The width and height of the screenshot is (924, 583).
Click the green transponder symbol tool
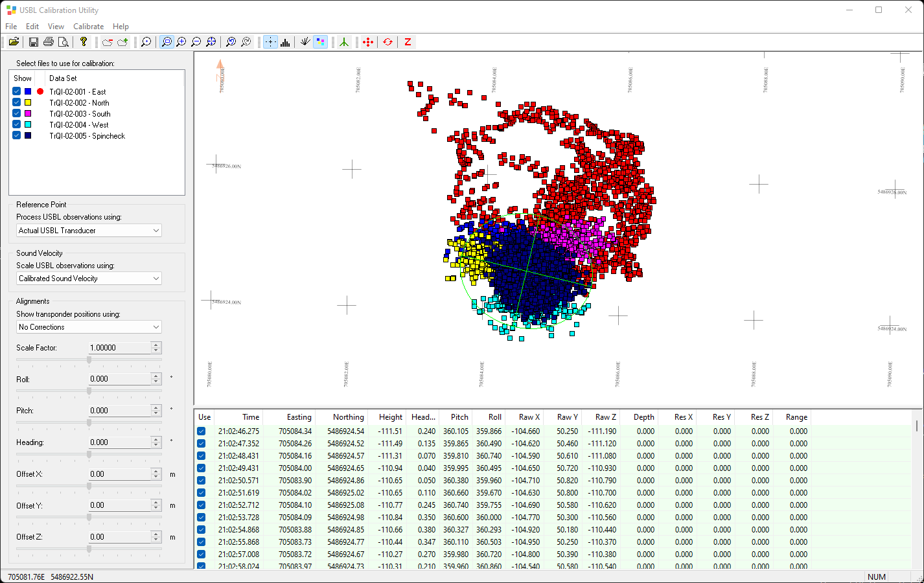click(x=343, y=41)
